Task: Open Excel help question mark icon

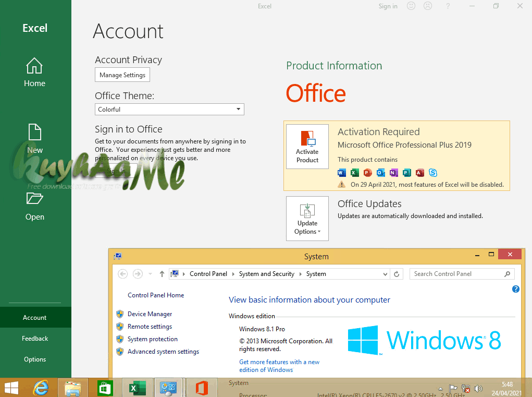Action: click(448, 6)
